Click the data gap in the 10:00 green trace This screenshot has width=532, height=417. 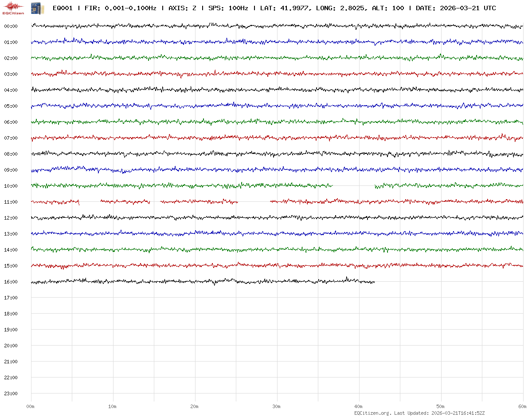pyautogui.click(x=354, y=186)
